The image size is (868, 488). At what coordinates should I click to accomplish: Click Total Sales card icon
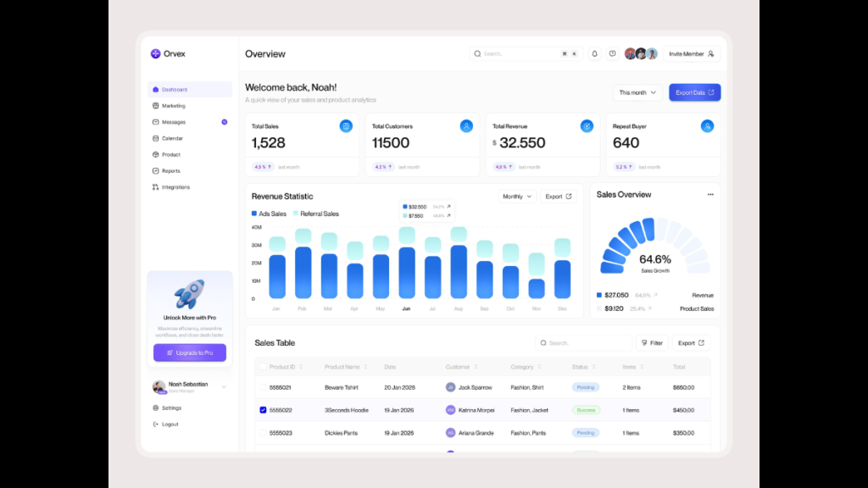click(346, 126)
